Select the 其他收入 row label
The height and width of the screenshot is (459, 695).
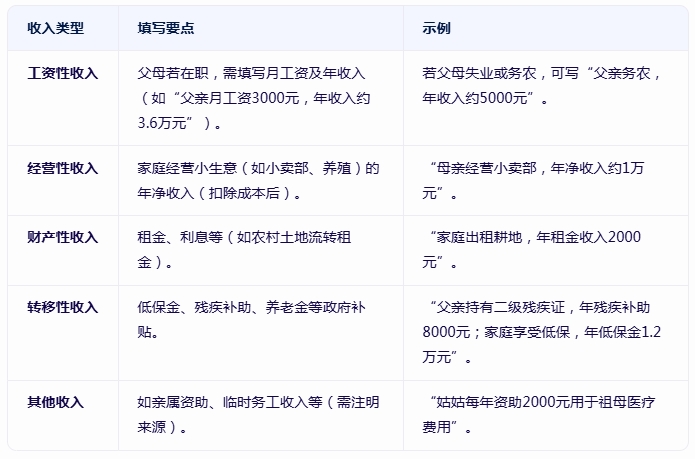pos(55,402)
